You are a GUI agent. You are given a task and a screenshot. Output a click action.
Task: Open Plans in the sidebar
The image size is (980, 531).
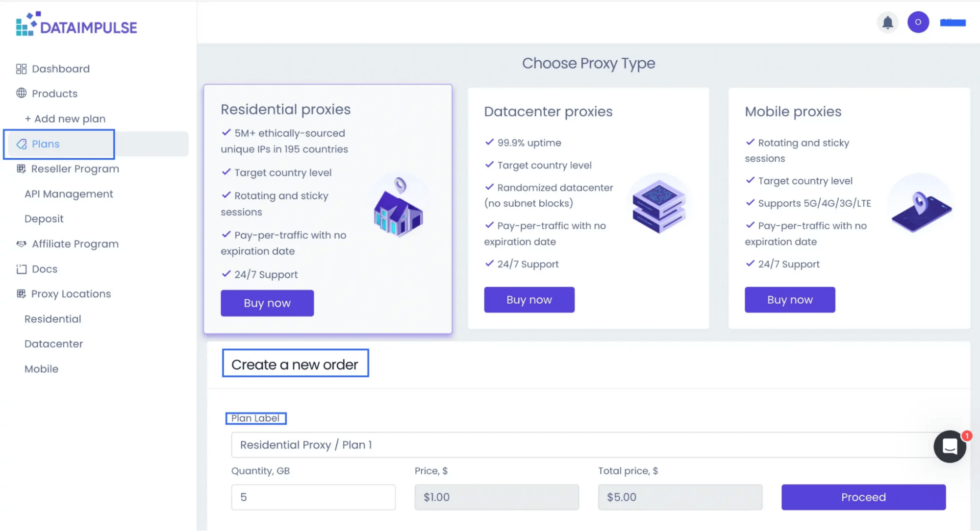coord(46,144)
